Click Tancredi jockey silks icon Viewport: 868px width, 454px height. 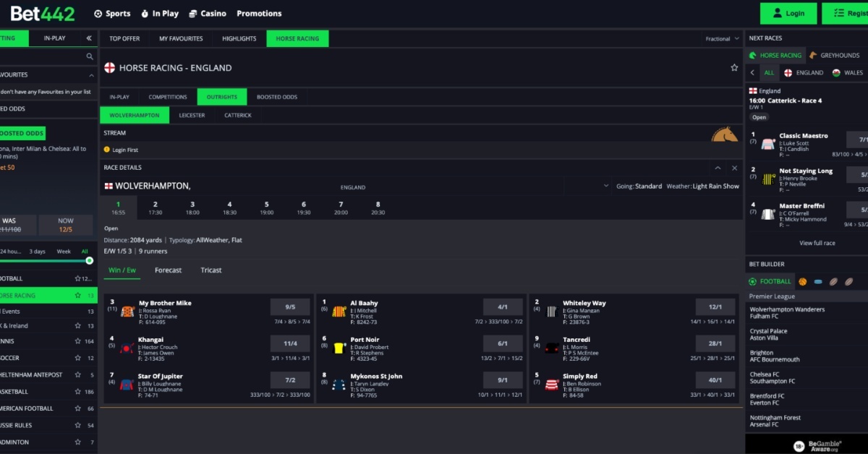coord(552,348)
